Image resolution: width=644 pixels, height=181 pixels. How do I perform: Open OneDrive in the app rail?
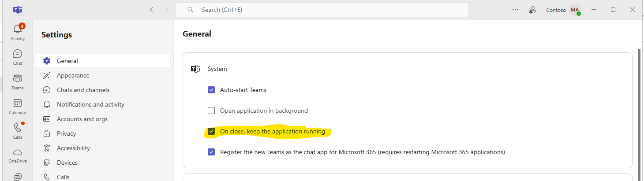tap(18, 155)
